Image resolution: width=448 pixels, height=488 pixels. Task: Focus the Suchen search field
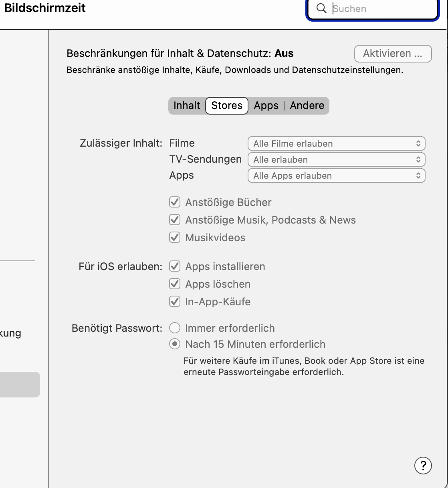381,9
